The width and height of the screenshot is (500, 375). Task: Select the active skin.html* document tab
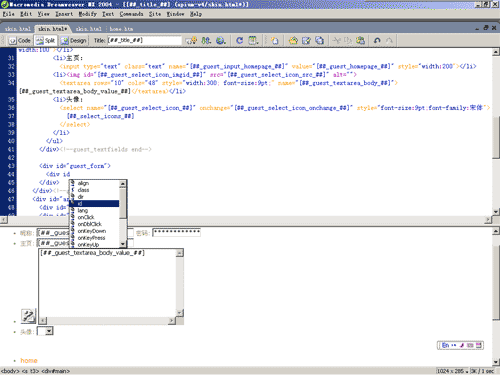coord(53,29)
